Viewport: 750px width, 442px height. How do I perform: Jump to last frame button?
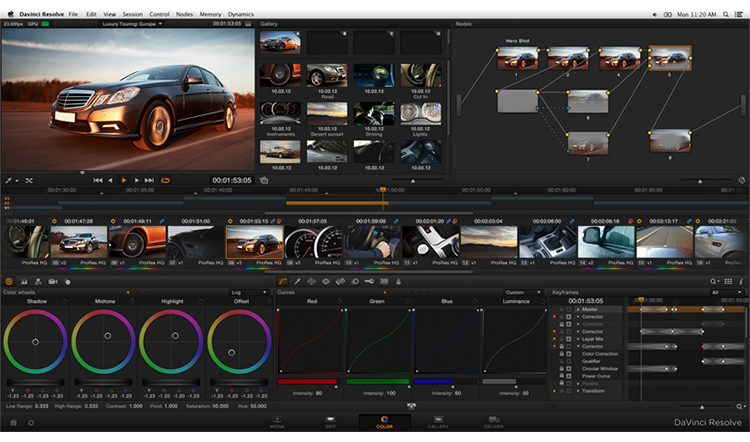pyautogui.click(x=149, y=180)
